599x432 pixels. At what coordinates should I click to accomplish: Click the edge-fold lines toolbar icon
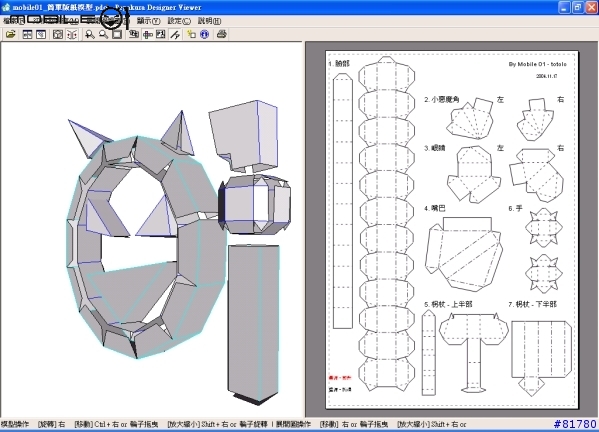175,34
